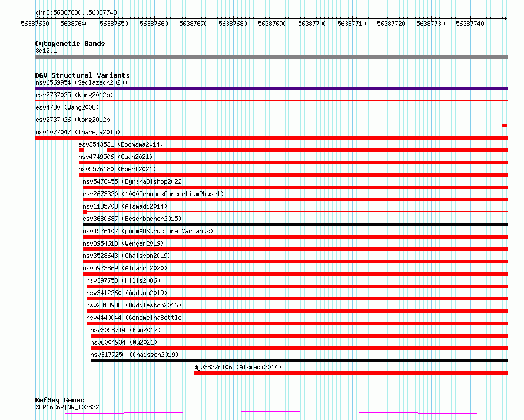Click the red nsv4526102 variant bar
Image resolution: width=524 pixels, height=420 pixels.
[295, 237]
